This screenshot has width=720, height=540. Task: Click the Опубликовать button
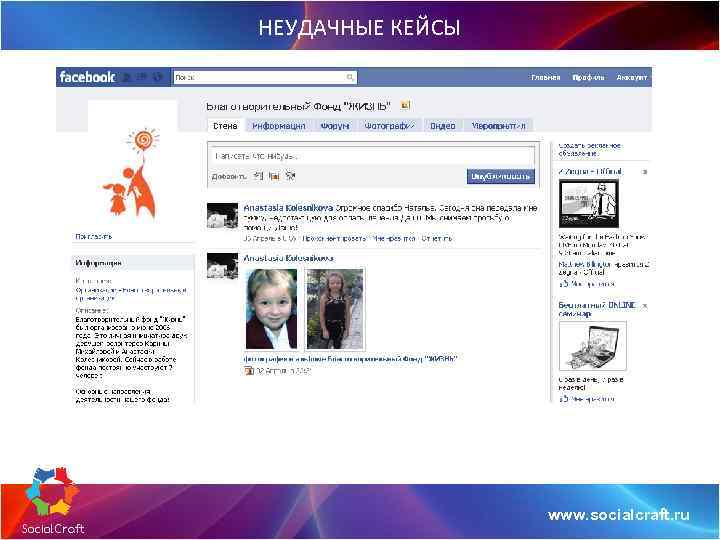(x=501, y=176)
